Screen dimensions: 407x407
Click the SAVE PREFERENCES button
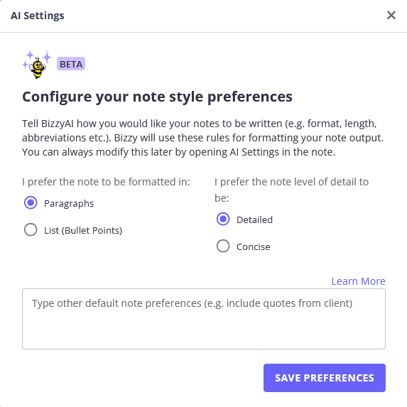point(325,378)
